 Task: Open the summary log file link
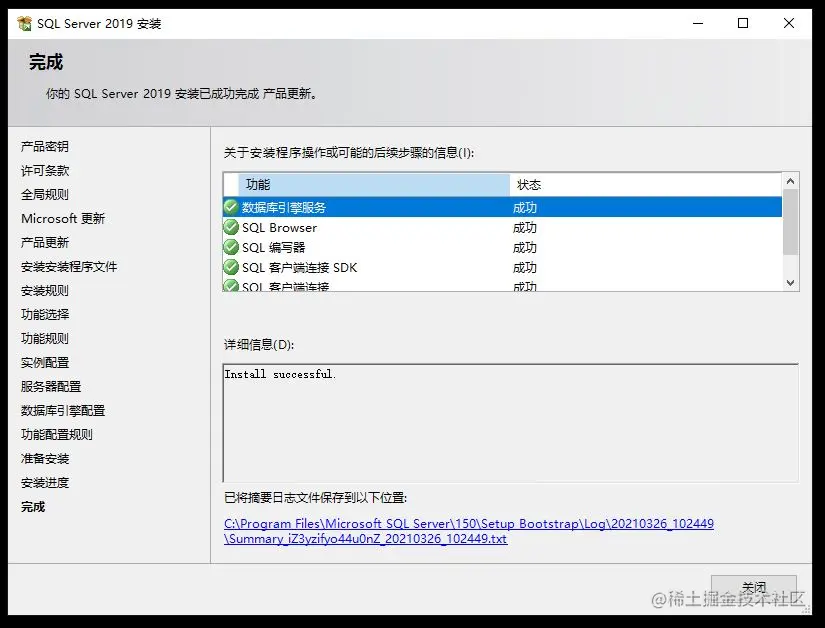[x=469, y=531]
